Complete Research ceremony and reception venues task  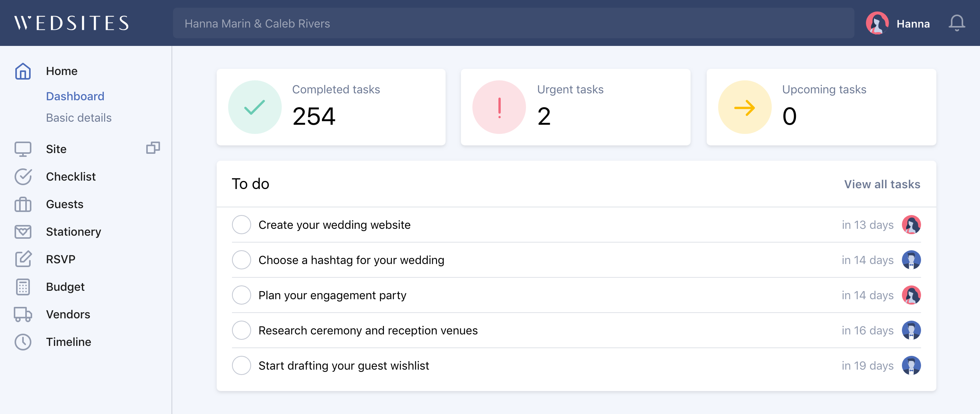tap(242, 330)
